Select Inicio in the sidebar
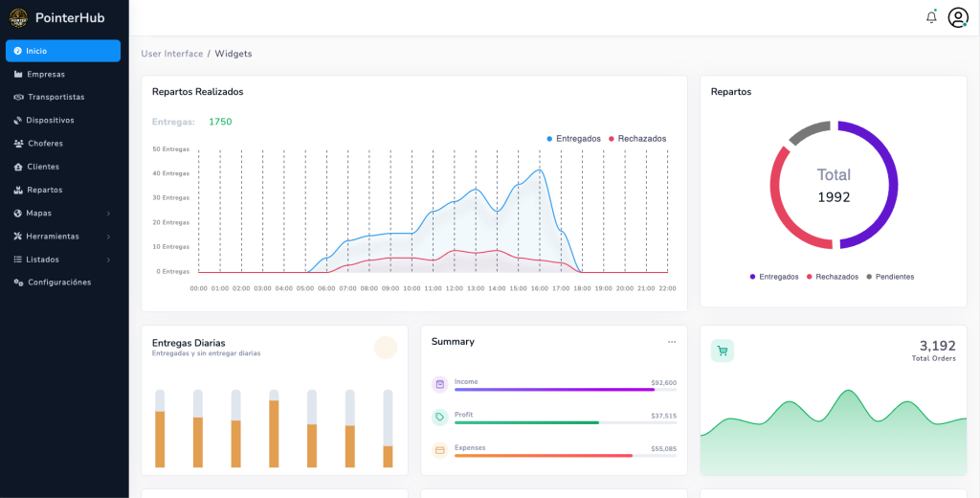This screenshot has height=498, width=980. [x=63, y=51]
